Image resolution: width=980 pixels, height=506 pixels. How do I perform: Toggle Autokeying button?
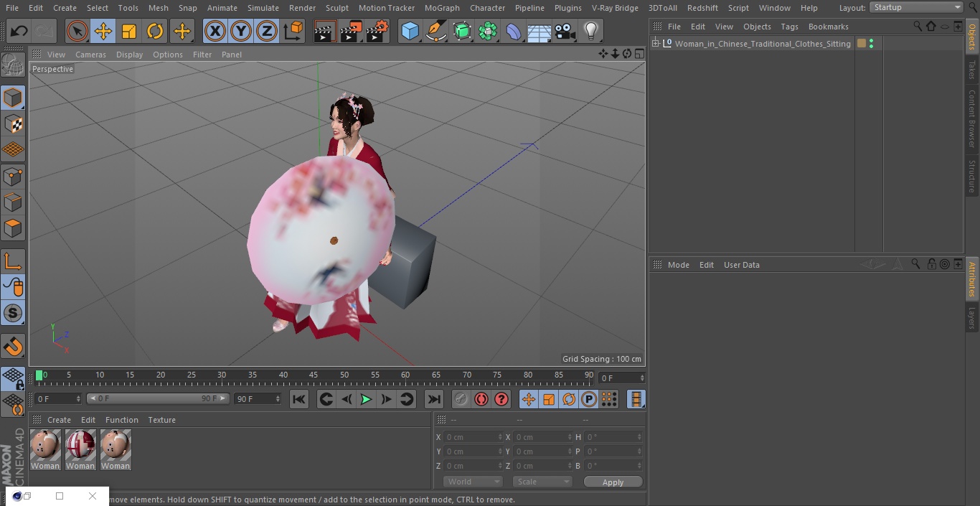click(481, 399)
